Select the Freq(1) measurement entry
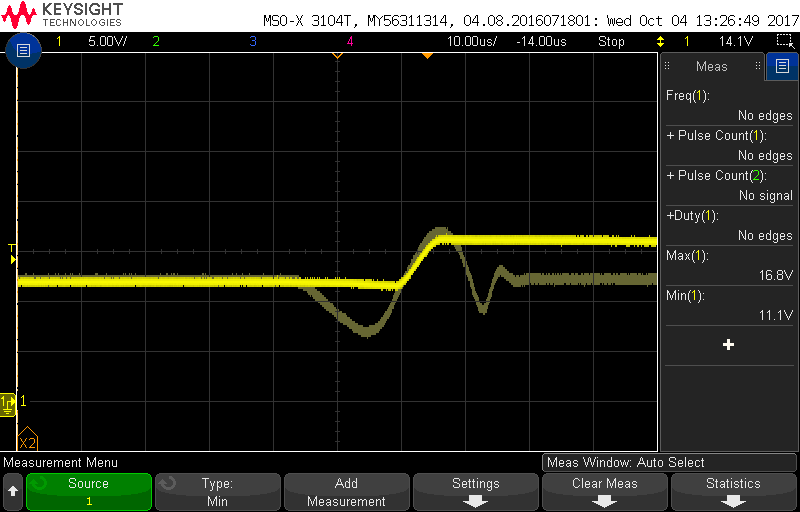Viewport: 800px width, 512px height. click(x=730, y=105)
